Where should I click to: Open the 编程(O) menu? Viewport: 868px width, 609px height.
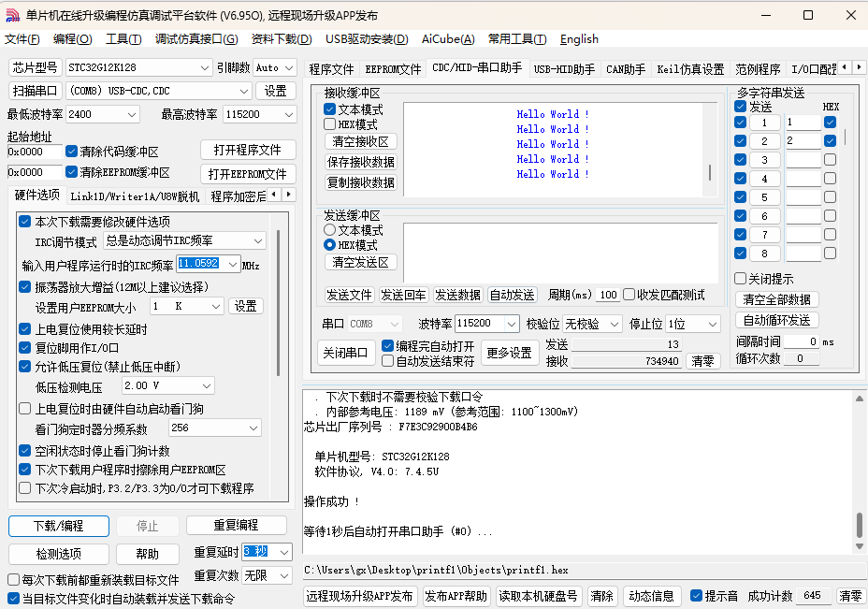tap(73, 39)
